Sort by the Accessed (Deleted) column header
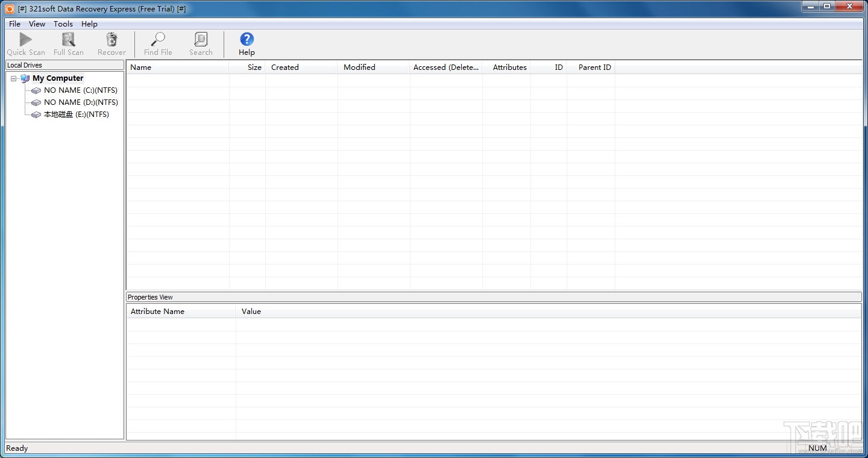868x458 pixels. tap(446, 67)
